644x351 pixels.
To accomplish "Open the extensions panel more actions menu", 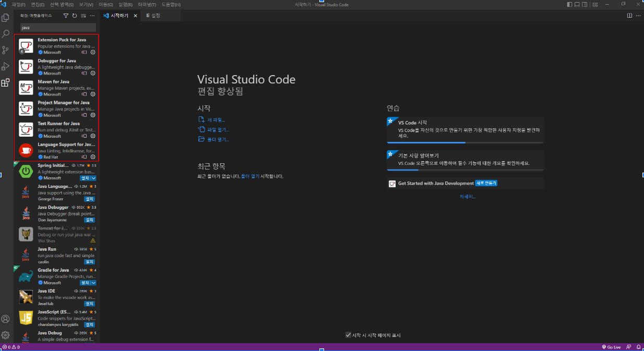I will click(x=92, y=16).
